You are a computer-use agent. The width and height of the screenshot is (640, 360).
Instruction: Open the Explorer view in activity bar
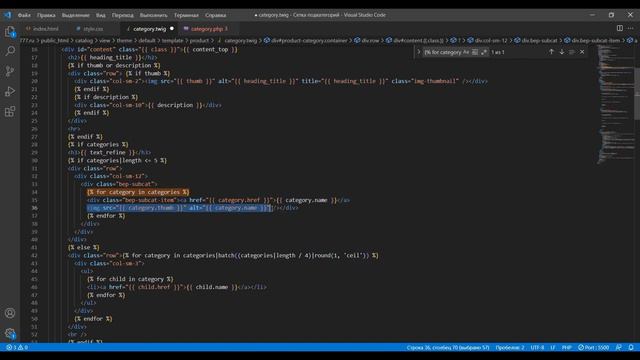point(10,31)
